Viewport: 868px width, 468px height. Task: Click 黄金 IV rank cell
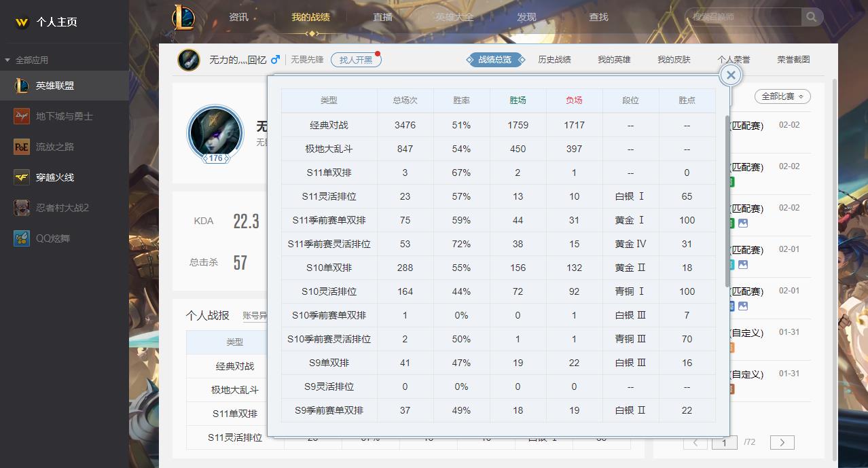click(630, 244)
